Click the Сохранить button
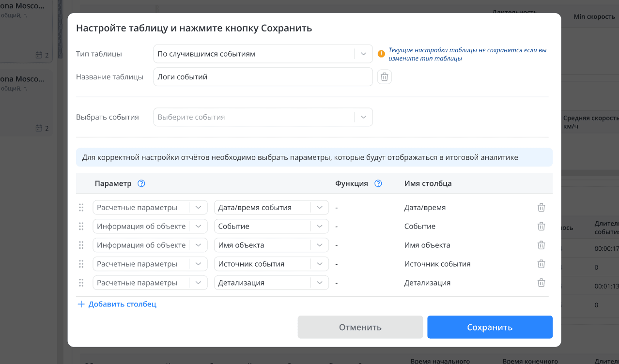Viewport: 619px width, 364px height. click(x=490, y=327)
